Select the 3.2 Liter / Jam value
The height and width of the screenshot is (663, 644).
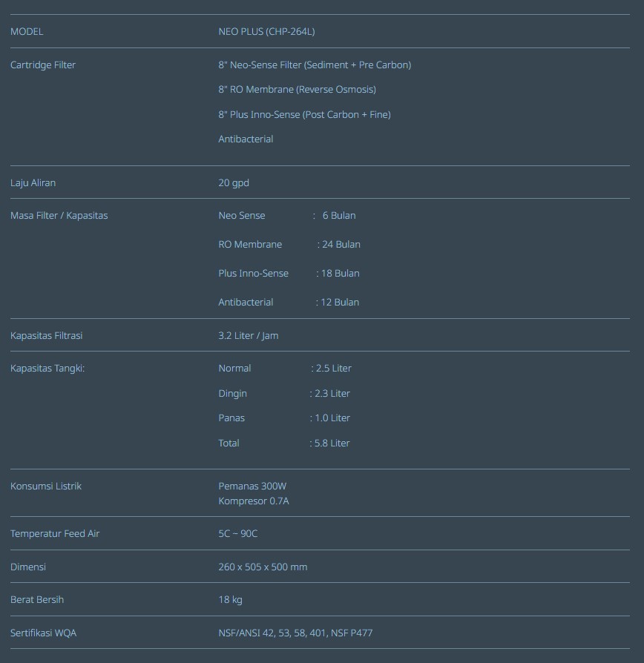pos(248,335)
